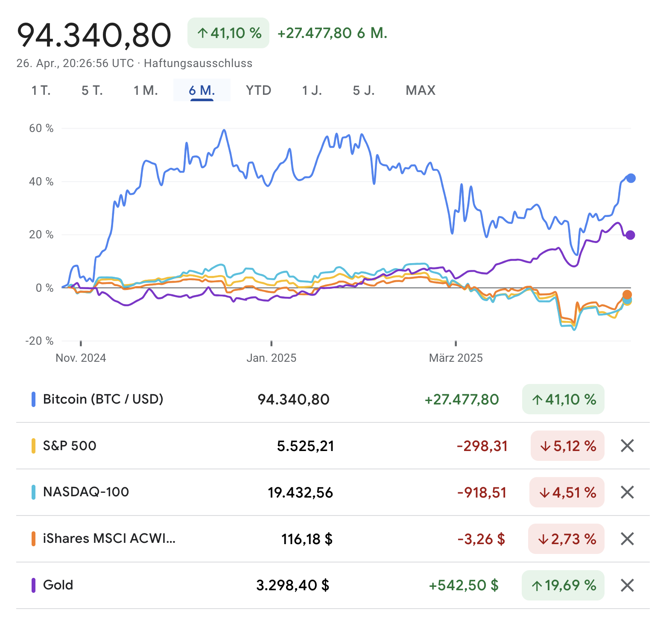Click the purple Gold endpoint dot

tap(630, 235)
